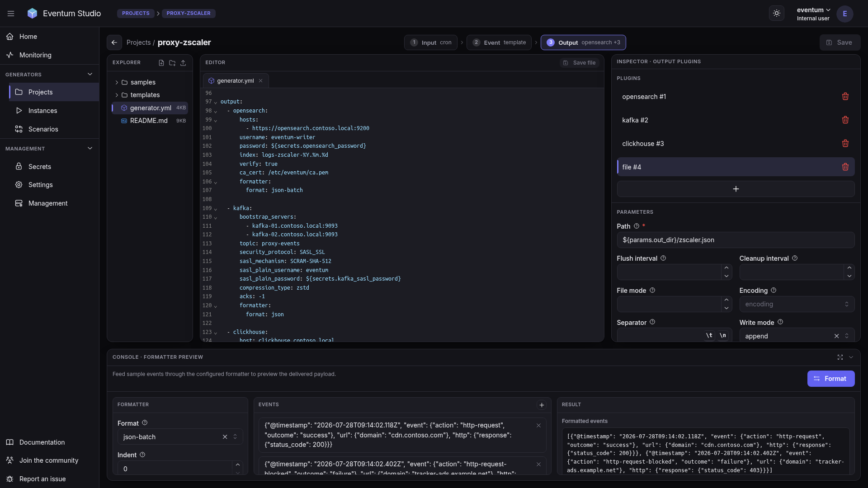This screenshot has height=488, width=868.
Task: Switch to Event template step
Action: [x=499, y=42]
